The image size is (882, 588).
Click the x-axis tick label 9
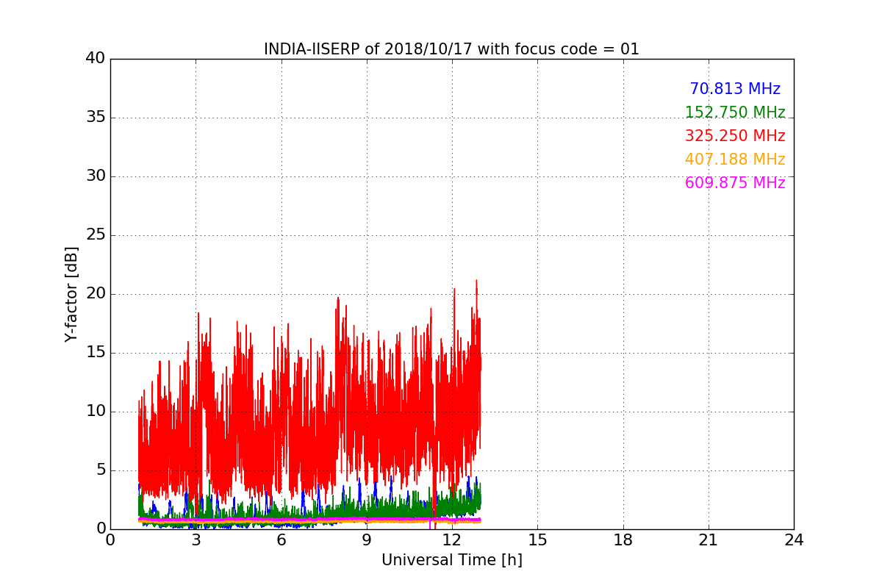tap(366, 539)
